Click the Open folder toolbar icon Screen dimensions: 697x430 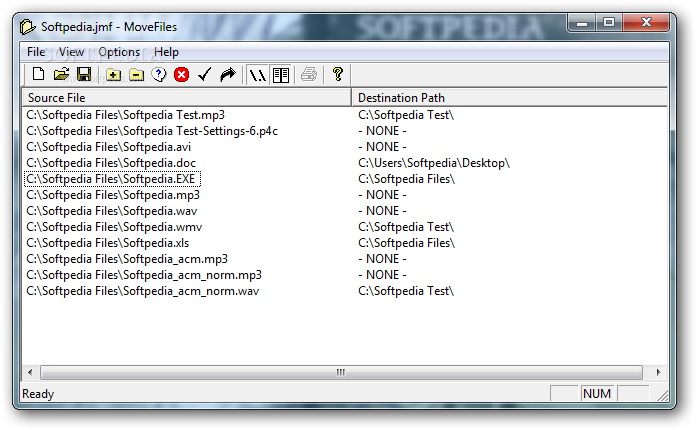(x=61, y=74)
